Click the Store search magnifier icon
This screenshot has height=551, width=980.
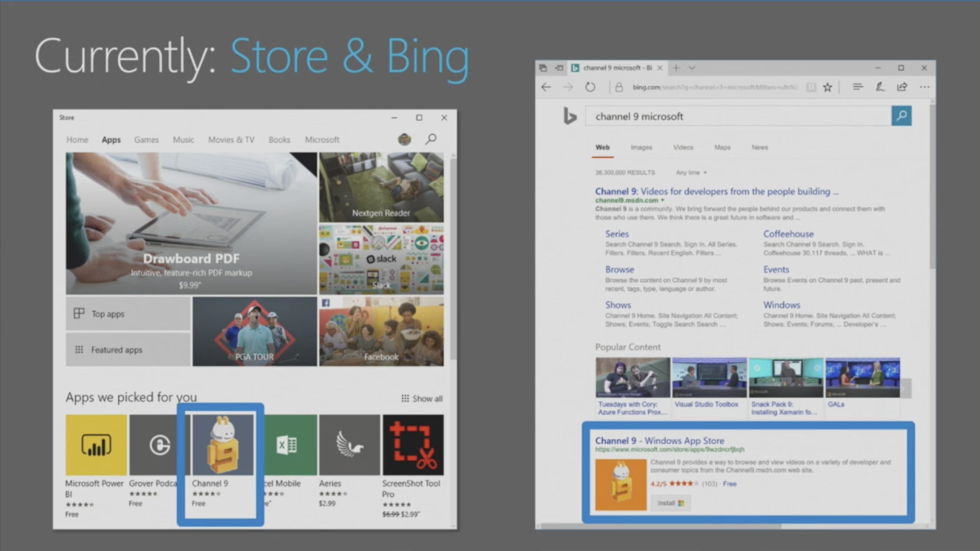pyautogui.click(x=431, y=139)
